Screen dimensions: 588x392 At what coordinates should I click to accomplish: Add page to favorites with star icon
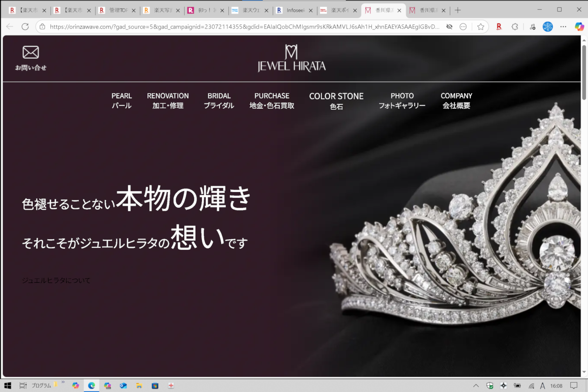coord(481,27)
